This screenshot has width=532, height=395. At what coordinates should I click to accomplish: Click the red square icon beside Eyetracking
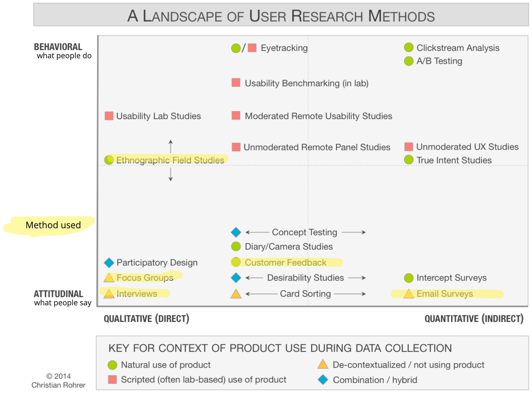(252, 48)
